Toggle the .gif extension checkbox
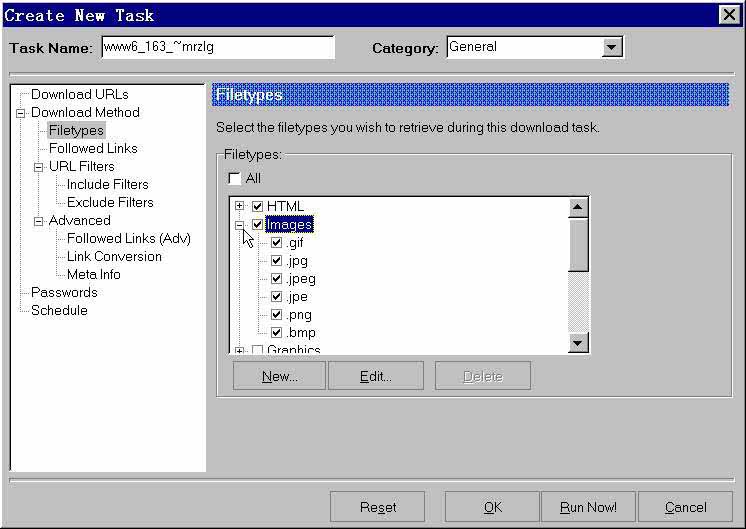 (x=277, y=243)
